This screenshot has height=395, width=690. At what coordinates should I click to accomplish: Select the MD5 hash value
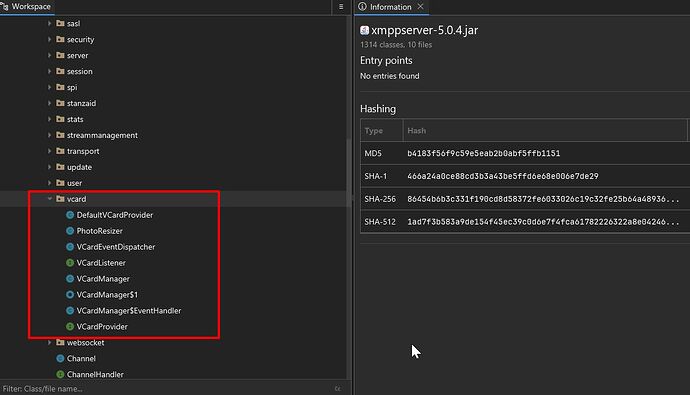[484, 153]
